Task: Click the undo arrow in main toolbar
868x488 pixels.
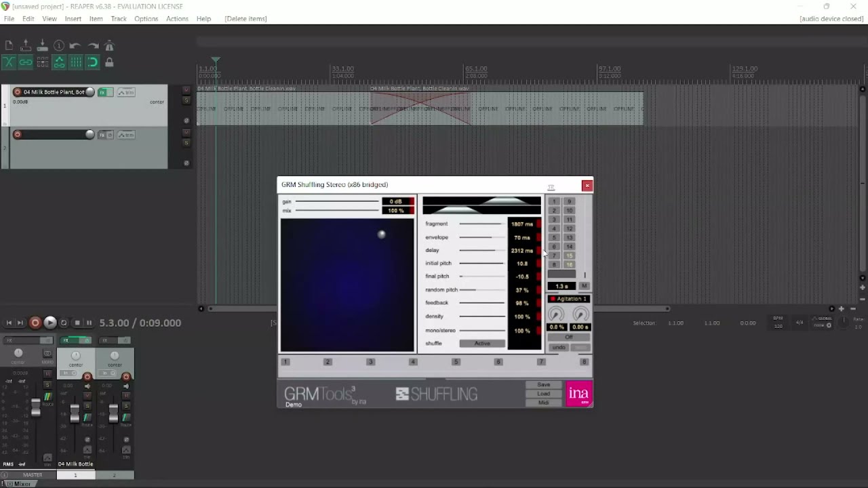Action: 75,46
